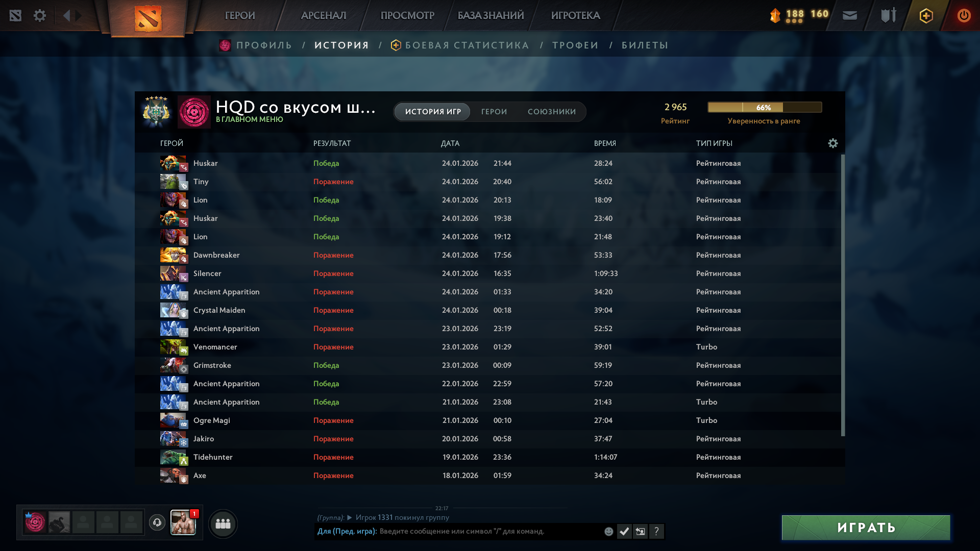Open the Dota Plus shield icon

coord(926,15)
